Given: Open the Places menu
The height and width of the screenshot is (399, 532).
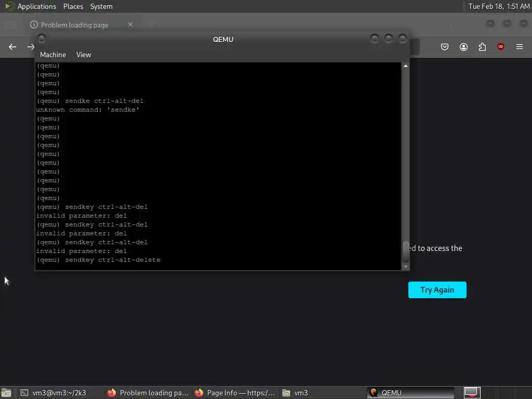Looking at the screenshot, I should point(73,6).
